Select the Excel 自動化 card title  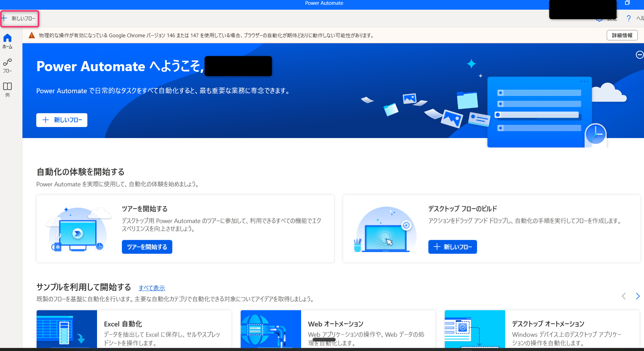point(123,324)
